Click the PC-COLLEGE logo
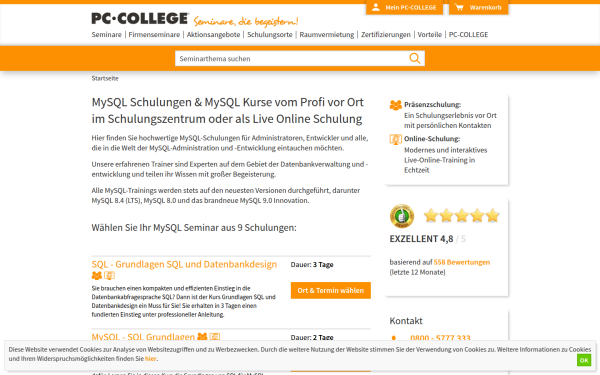Image resolution: width=600 pixels, height=375 pixels. tap(140, 19)
